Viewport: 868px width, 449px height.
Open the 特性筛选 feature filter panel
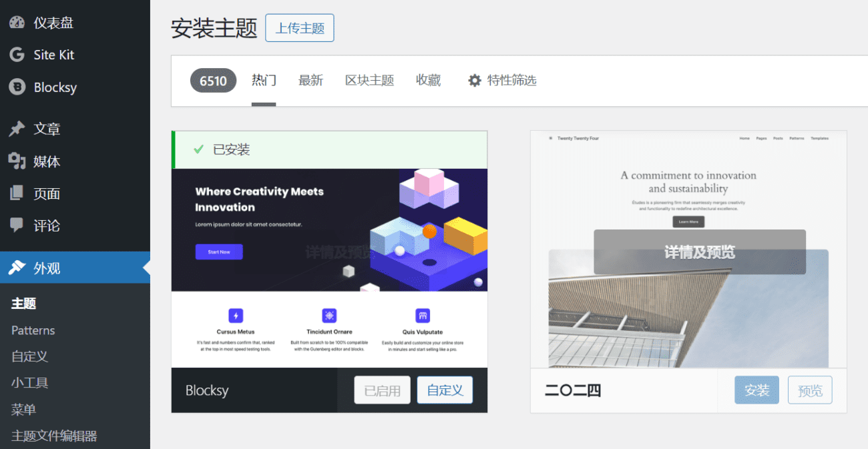(x=511, y=81)
